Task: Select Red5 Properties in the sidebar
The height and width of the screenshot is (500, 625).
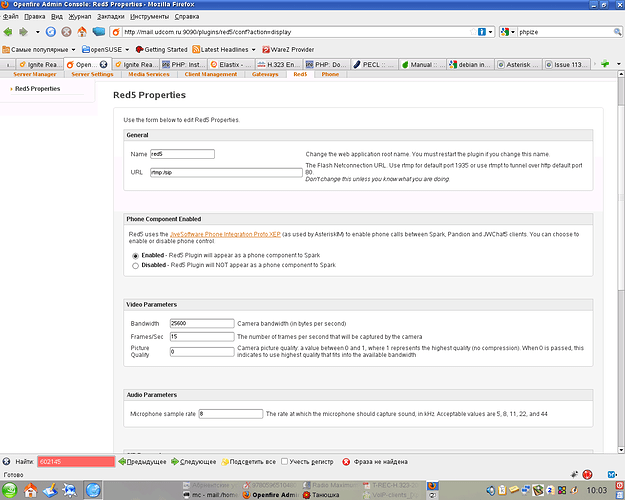Action: click(x=37, y=89)
